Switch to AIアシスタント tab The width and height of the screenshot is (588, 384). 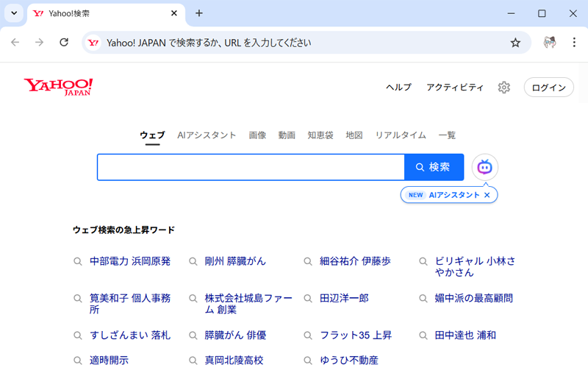pos(207,135)
